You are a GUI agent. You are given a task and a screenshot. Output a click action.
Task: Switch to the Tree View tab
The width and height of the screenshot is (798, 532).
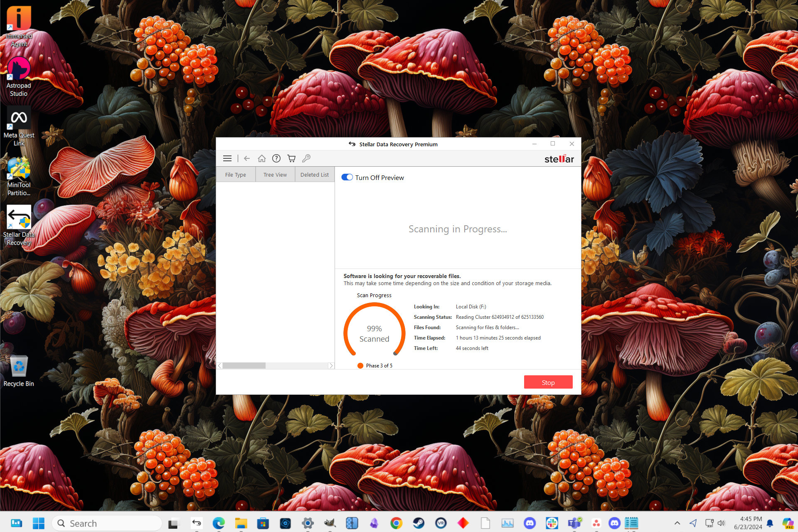274,175
